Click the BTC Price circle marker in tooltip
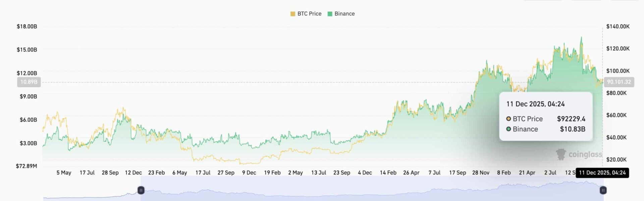644x201 pixels. pyautogui.click(x=508, y=119)
